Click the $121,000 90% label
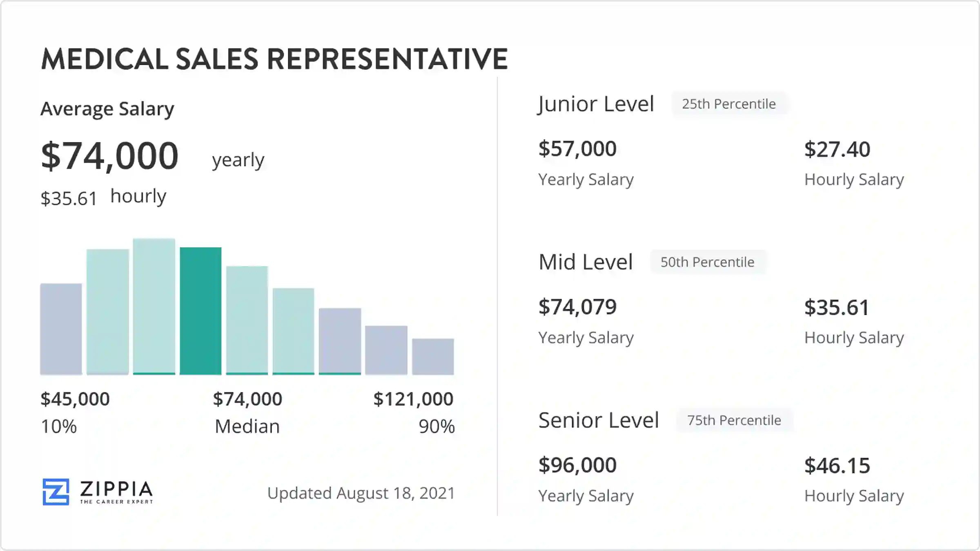The width and height of the screenshot is (980, 551). point(413,399)
